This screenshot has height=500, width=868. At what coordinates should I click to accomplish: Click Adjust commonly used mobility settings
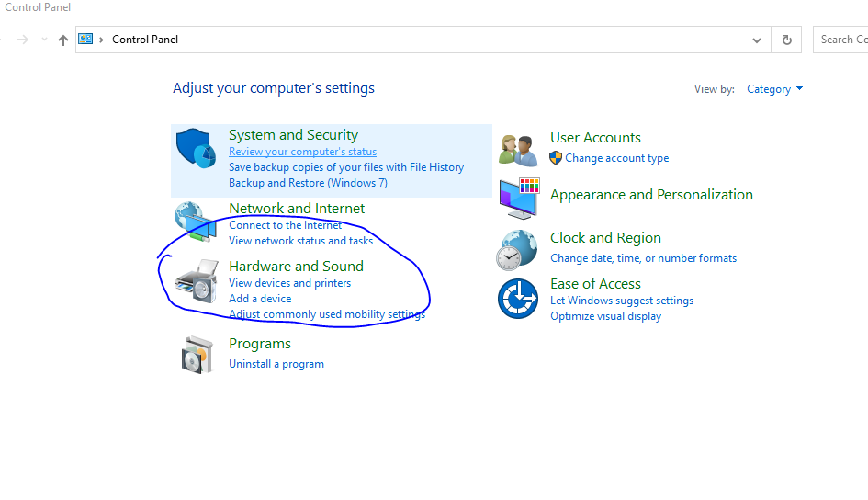(x=327, y=314)
